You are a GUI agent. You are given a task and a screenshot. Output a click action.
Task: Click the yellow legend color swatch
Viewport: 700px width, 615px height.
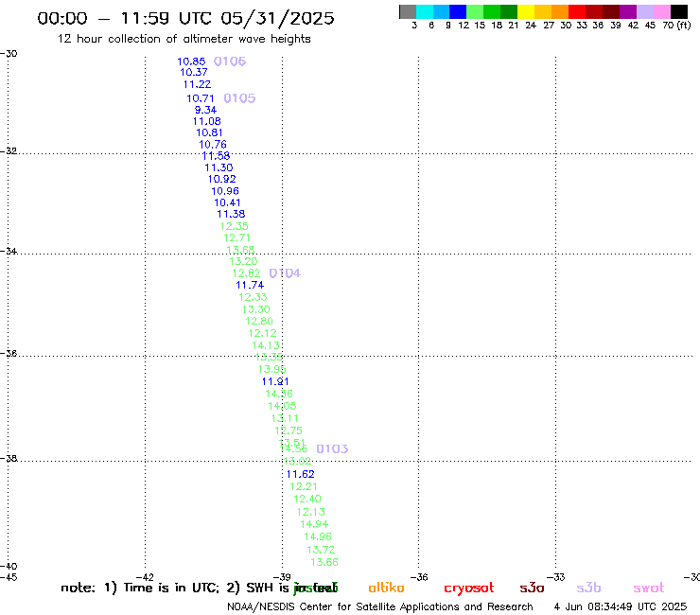click(526, 11)
